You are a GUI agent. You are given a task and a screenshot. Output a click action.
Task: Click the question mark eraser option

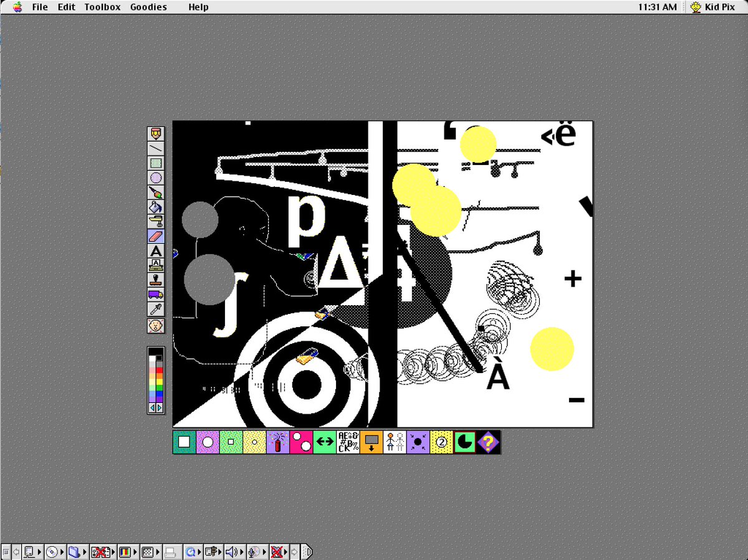pyautogui.click(x=488, y=442)
